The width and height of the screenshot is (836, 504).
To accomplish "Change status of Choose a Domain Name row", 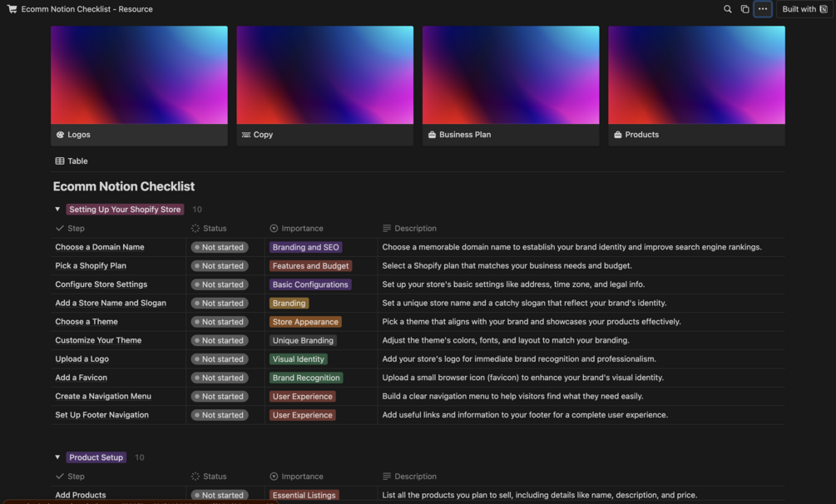I will 220,247.
